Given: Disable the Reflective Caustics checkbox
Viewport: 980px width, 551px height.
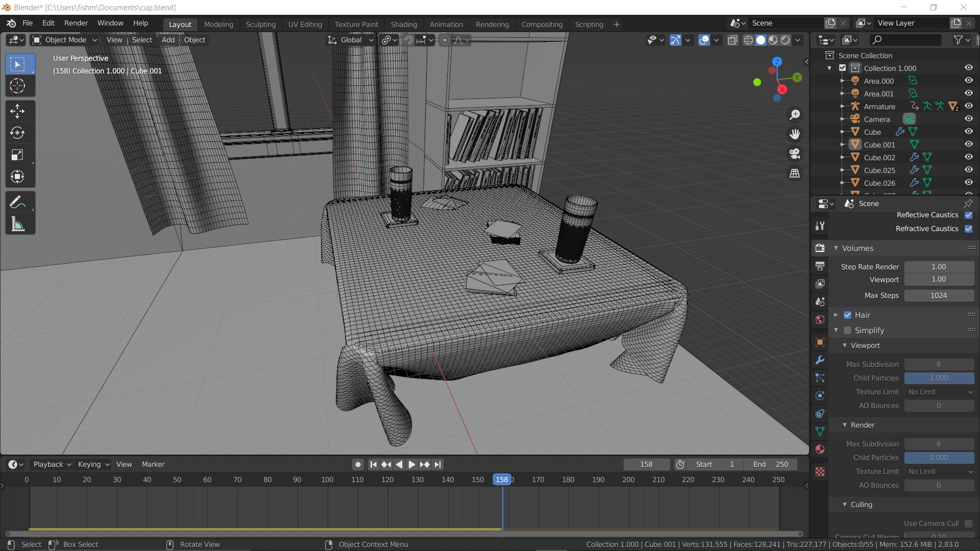Looking at the screenshot, I should (x=968, y=215).
